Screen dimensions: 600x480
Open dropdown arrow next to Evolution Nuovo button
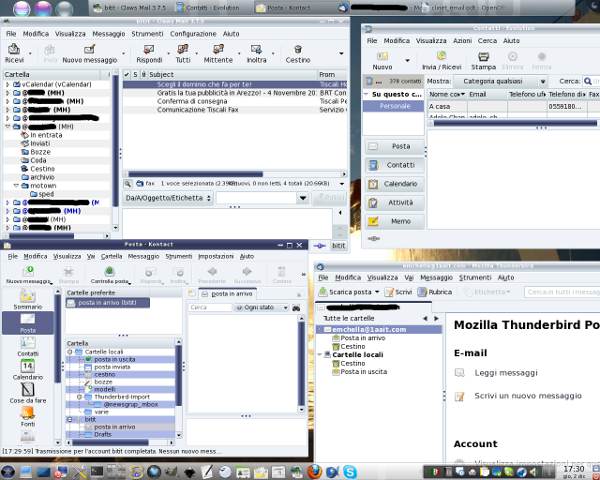point(408,60)
